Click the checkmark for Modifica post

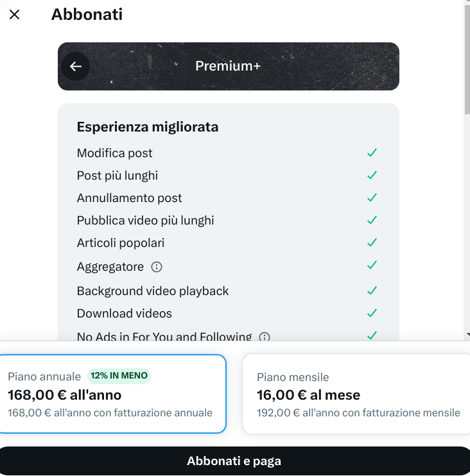(372, 153)
